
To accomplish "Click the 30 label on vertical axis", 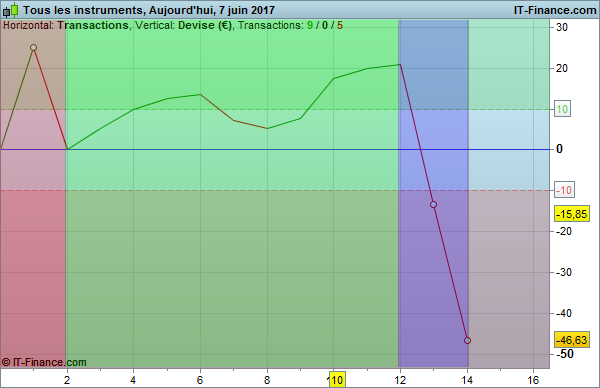I will pos(562,28).
